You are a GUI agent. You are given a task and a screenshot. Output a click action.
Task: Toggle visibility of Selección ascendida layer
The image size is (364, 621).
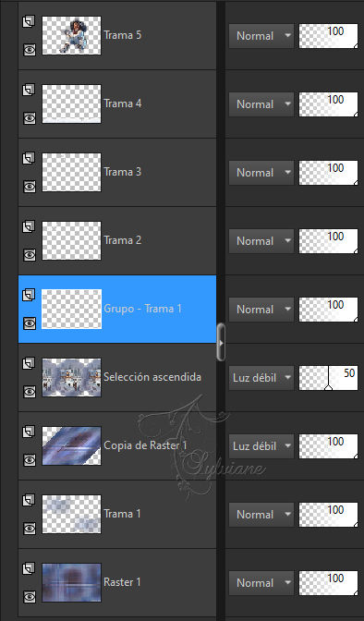click(x=30, y=392)
